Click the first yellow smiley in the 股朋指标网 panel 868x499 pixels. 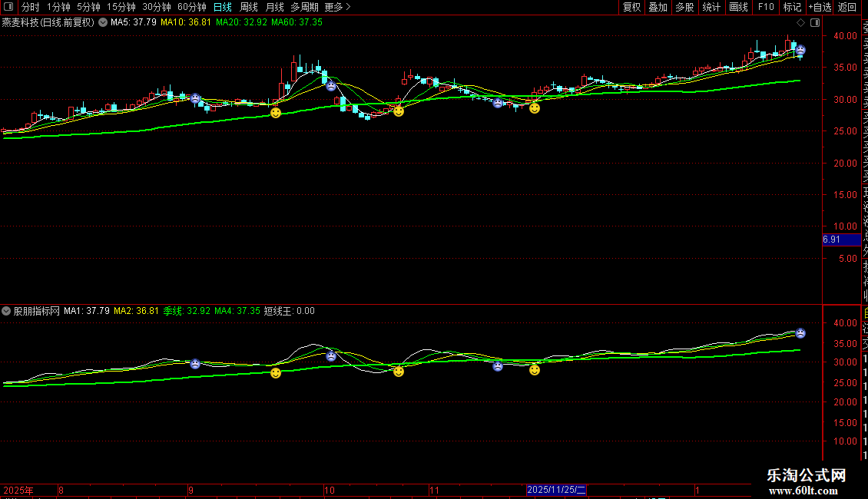(x=276, y=373)
